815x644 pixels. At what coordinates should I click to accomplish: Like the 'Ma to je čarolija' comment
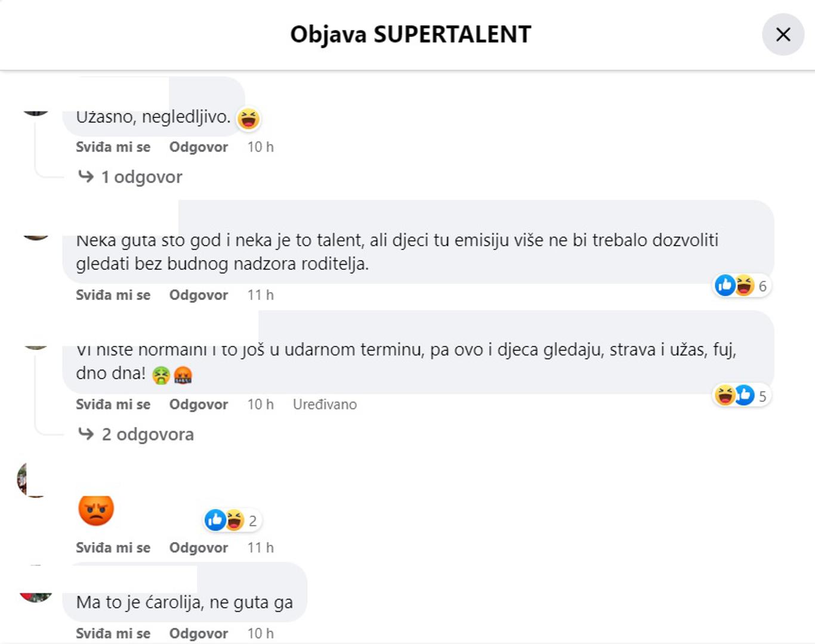click(113, 633)
